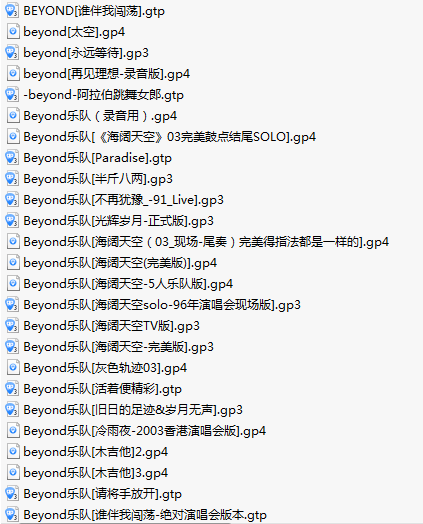Click the icon of beyond乐队[木吉他]2.gp4

coord(13,452)
